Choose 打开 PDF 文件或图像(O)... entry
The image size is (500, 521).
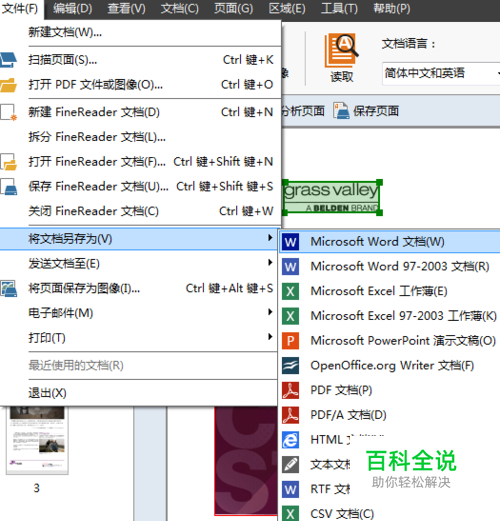click(x=140, y=85)
